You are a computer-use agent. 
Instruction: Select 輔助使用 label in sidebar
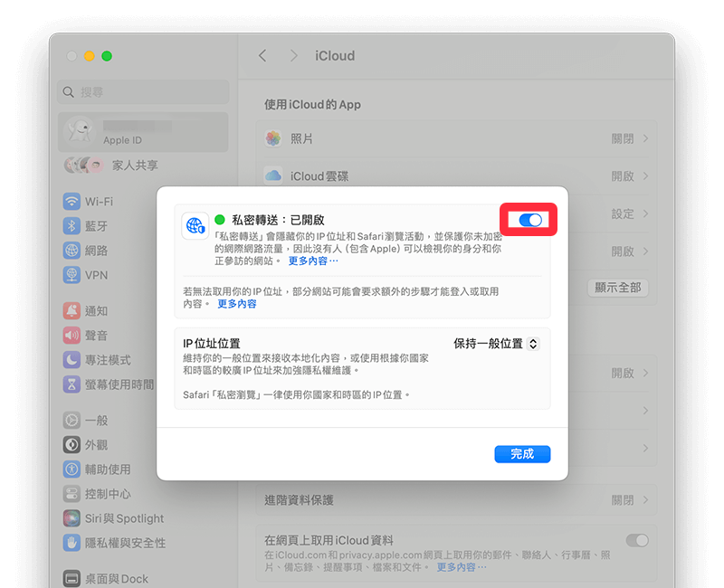click(x=108, y=469)
